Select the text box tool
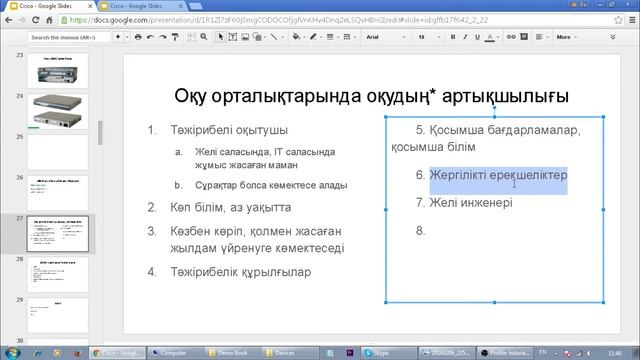 tap(233, 37)
